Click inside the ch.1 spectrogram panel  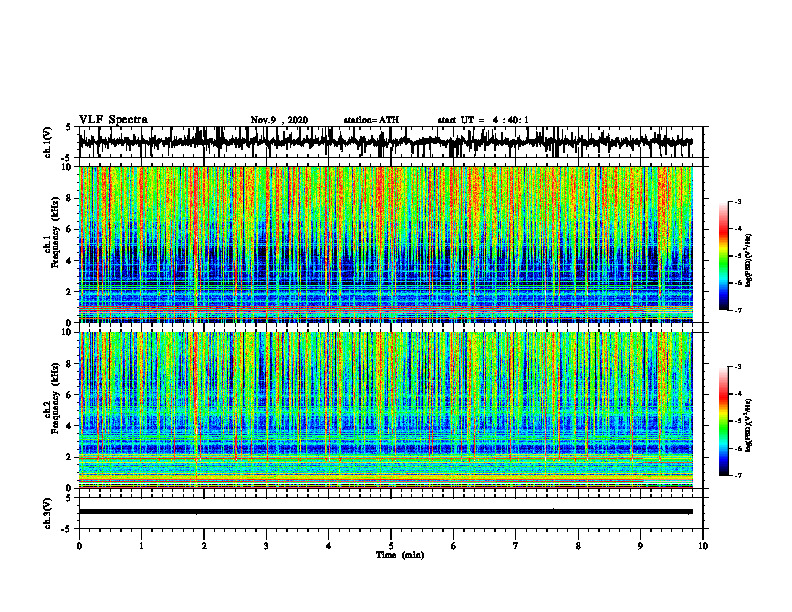coord(385,244)
